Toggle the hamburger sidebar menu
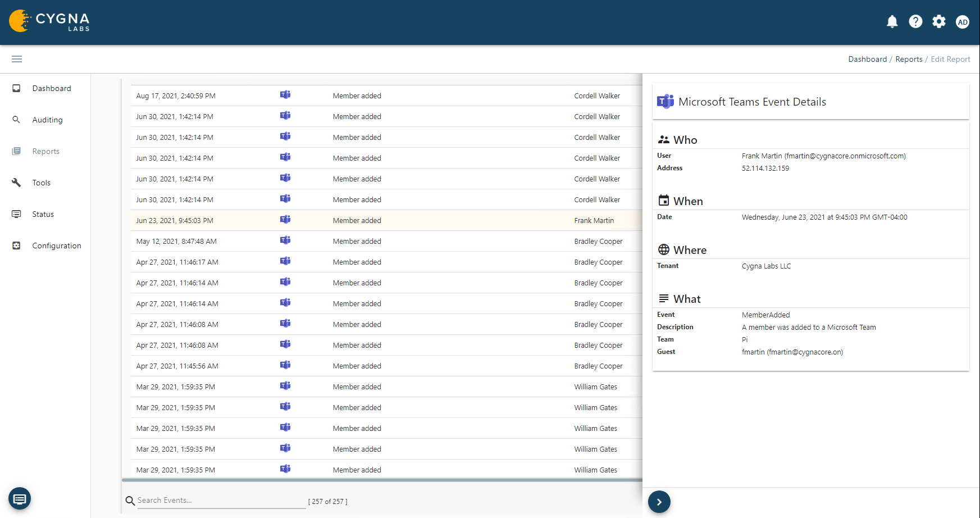Viewport: 980px width, 518px height. point(17,59)
